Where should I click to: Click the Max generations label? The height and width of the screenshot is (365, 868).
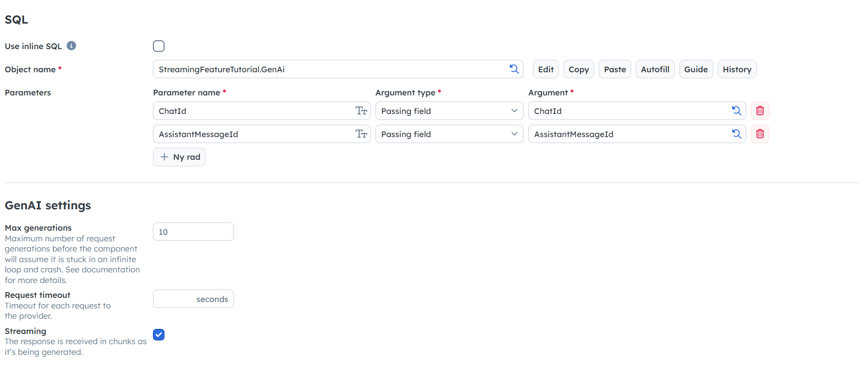tap(38, 227)
